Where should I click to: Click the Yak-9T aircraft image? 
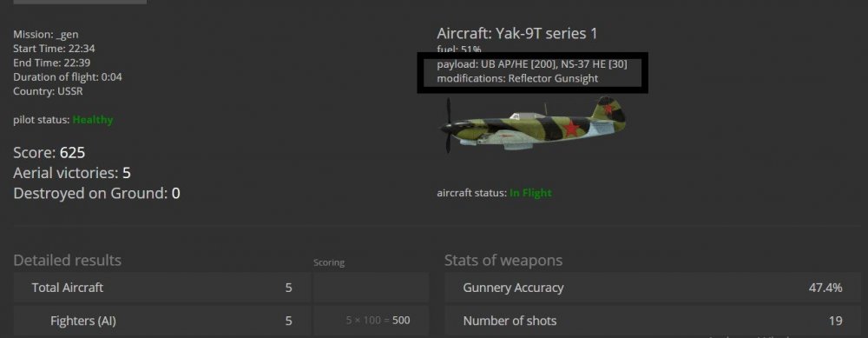(533, 125)
